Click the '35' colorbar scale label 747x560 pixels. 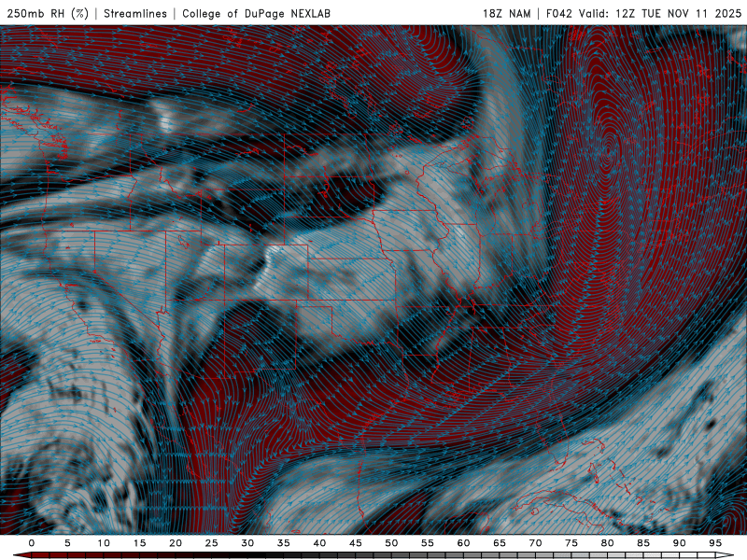coord(284,543)
